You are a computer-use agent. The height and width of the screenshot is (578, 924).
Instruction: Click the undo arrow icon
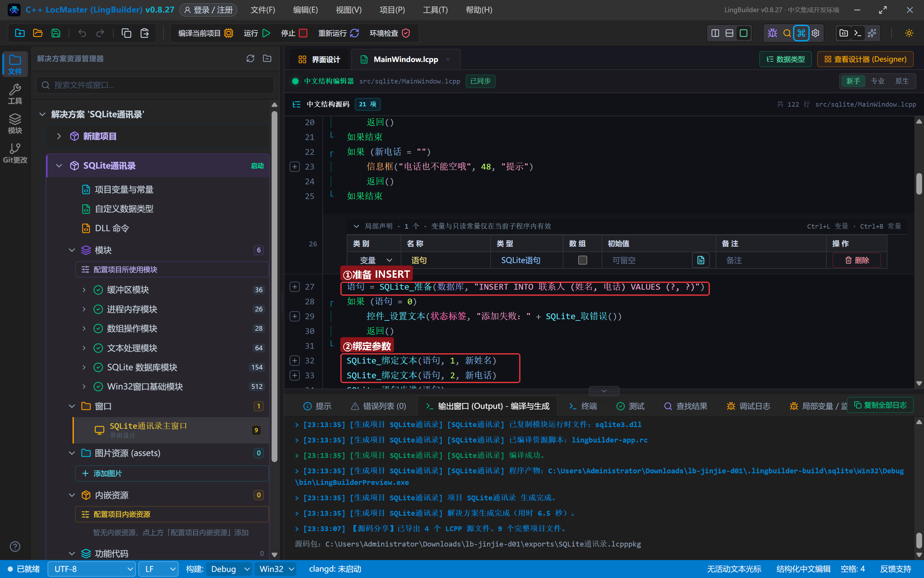click(x=82, y=33)
